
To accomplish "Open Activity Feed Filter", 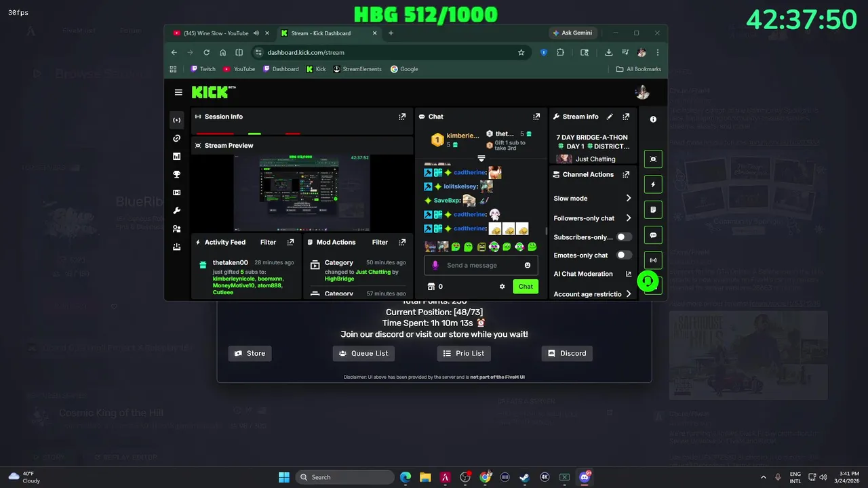I will [268, 242].
